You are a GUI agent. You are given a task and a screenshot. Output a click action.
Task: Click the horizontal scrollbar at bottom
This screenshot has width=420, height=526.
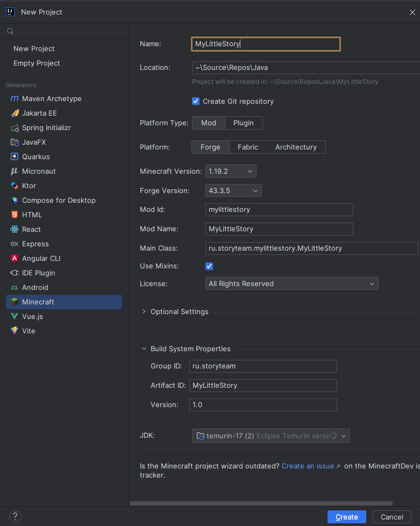(261, 503)
